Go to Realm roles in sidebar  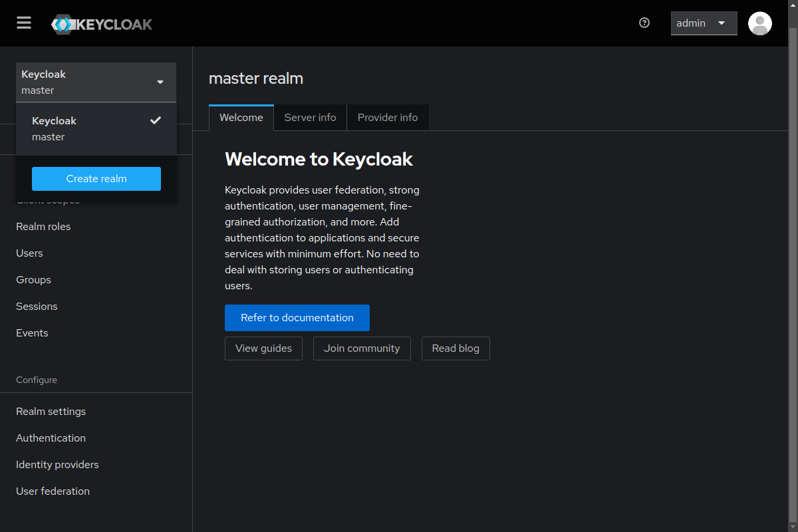click(x=43, y=227)
